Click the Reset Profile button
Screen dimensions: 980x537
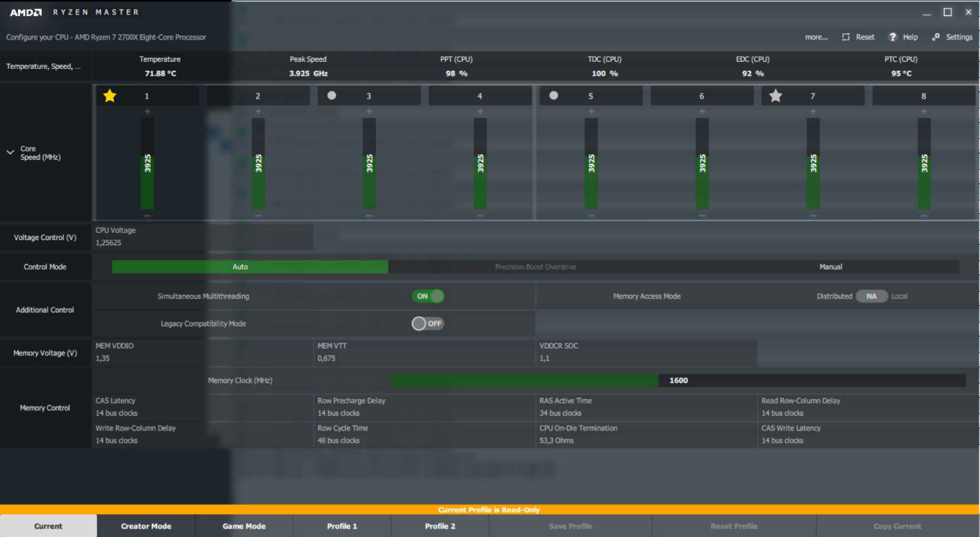tap(734, 526)
